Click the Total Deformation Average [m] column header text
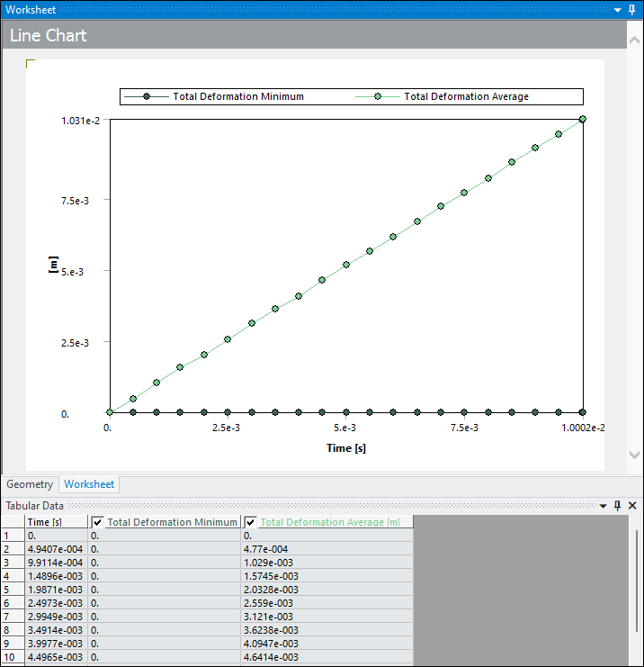This screenshot has height=667, width=644. (x=330, y=522)
